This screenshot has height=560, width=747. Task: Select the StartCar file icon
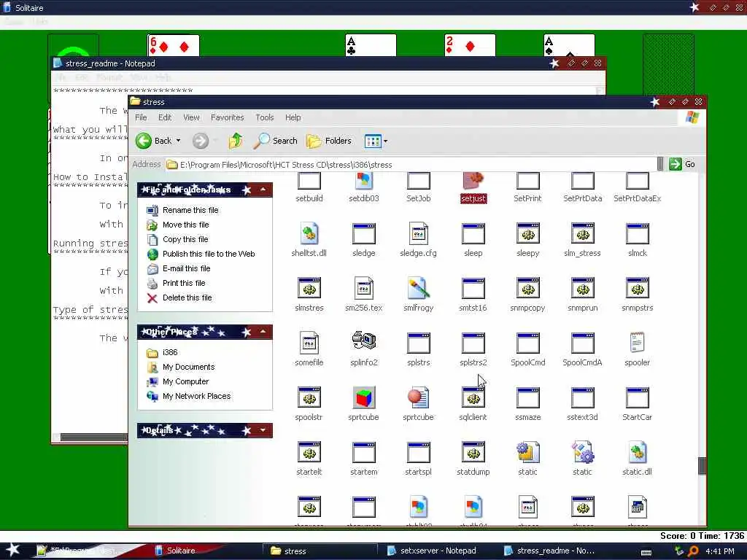(x=638, y=397)
